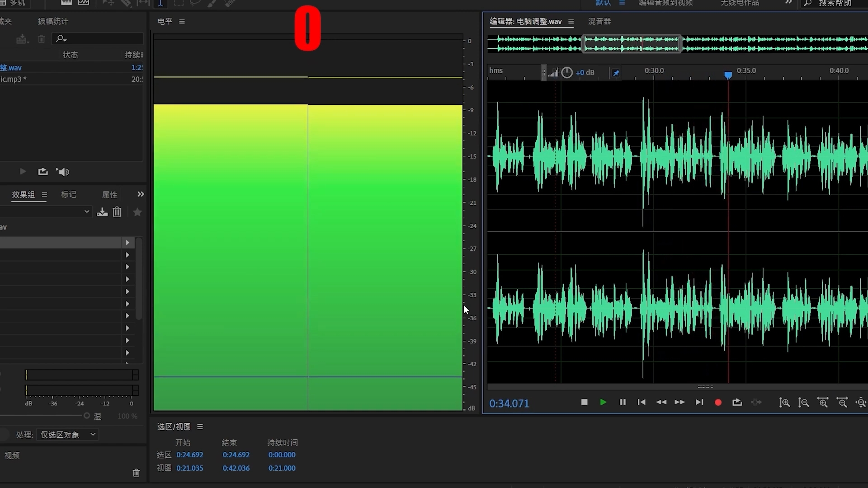
Task: Click the favorite star in effects rack
Action: (137, 212)
